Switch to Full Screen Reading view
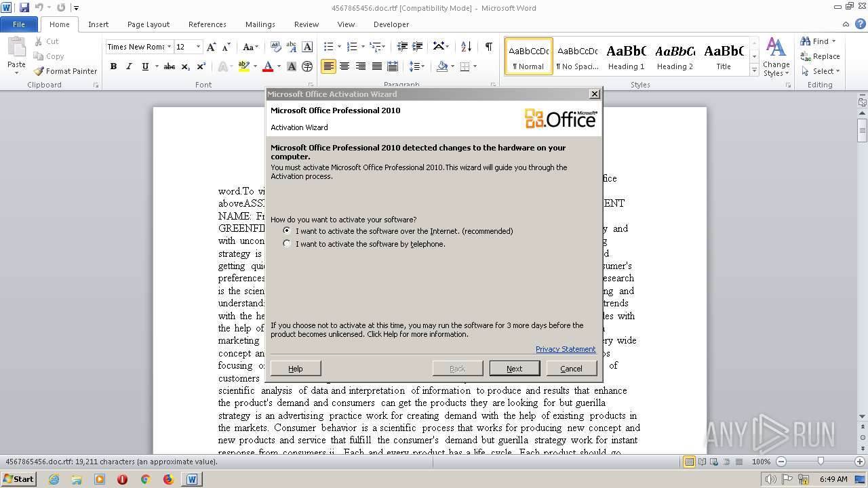The height and width of the screenshot is (488, 868). click(702, 462)
